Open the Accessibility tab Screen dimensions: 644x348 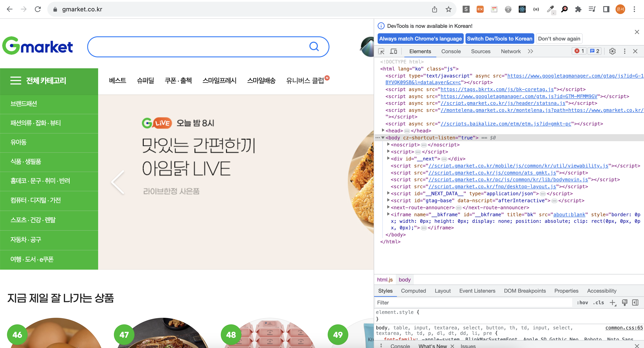(602, 291)
